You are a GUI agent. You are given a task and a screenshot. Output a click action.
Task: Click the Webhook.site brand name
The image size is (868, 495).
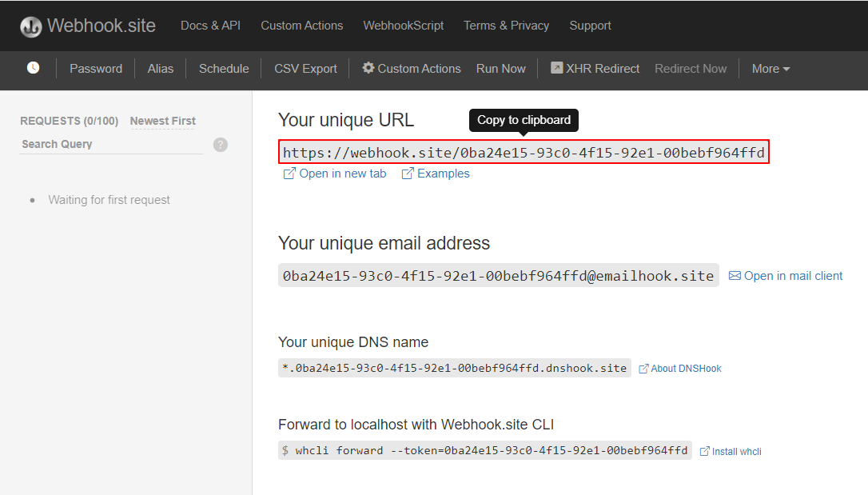102,26
